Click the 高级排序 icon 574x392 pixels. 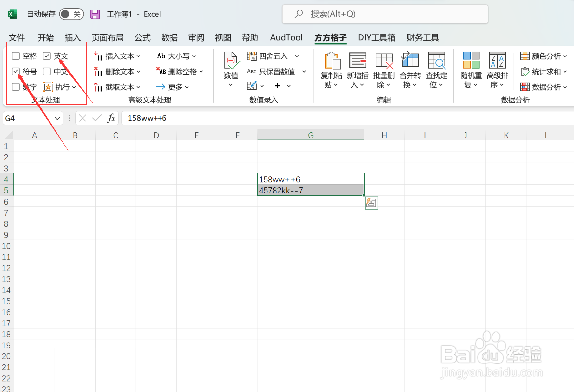click(497, 60)
